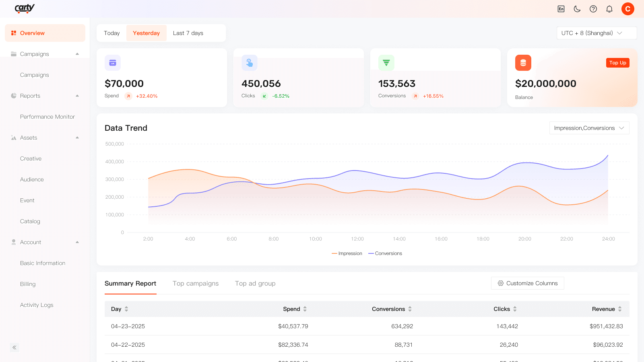
Task: Open notifications bell
Action: coord(609,9)
